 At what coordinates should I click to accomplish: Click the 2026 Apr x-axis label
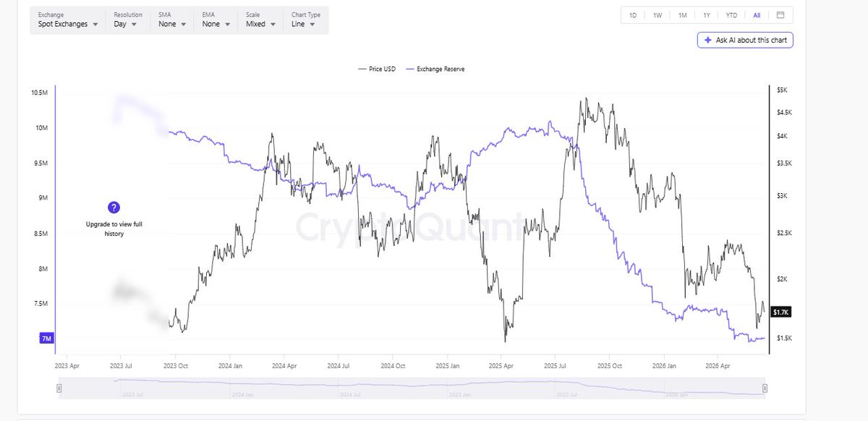coord(717,366)
